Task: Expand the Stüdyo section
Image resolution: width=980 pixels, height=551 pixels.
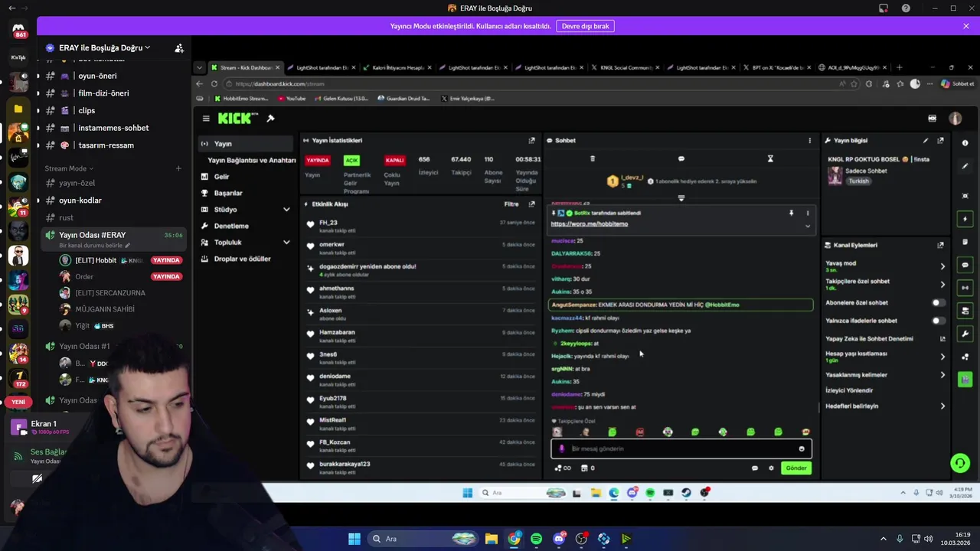Action: click(286, 210)
